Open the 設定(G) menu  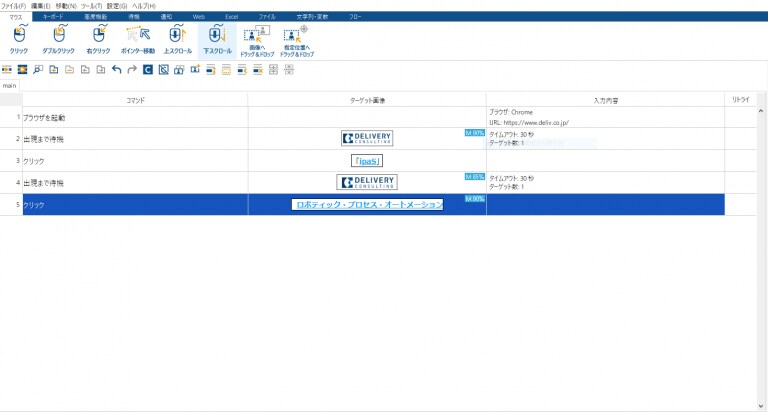click(117, 6)
